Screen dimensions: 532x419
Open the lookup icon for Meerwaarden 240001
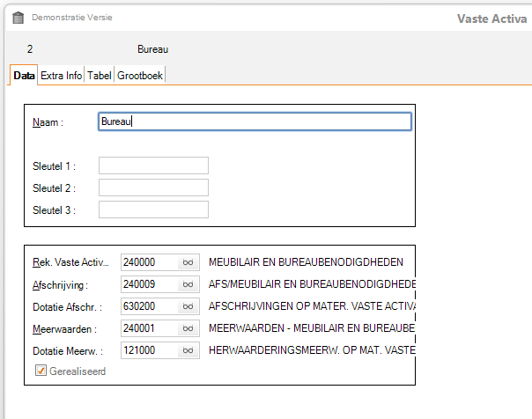pyautogui.click(x=188, y=328)
